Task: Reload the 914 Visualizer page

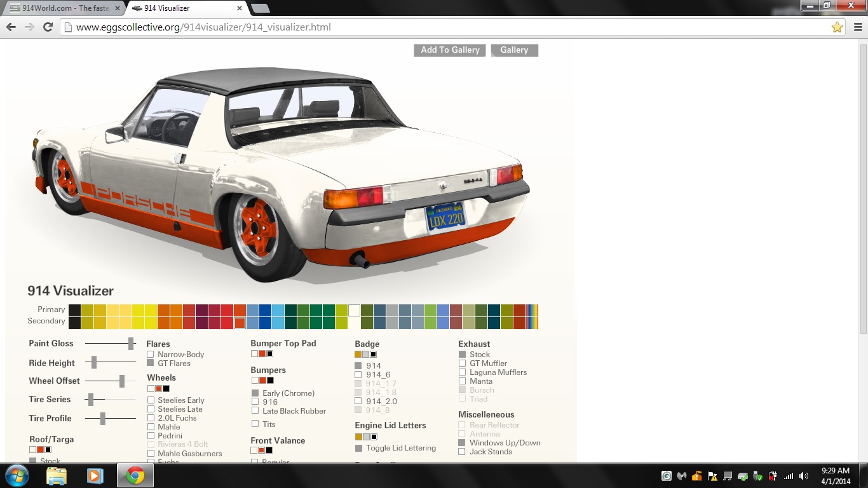Action: point(48,27)
